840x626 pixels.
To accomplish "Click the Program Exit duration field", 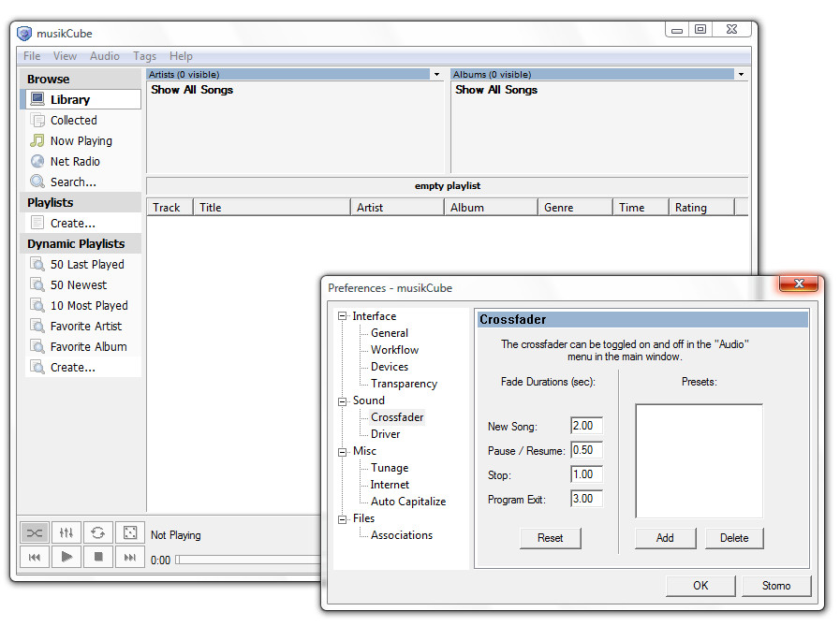I will coord(586,499).
